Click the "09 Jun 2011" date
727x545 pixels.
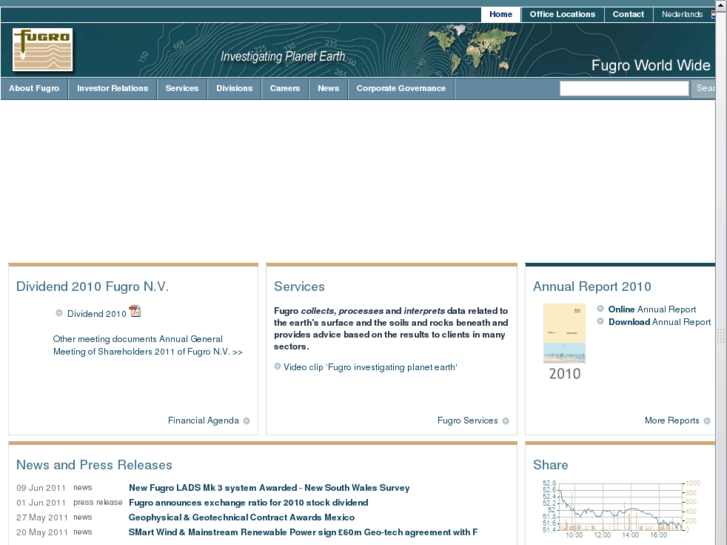tap(41, 488)
